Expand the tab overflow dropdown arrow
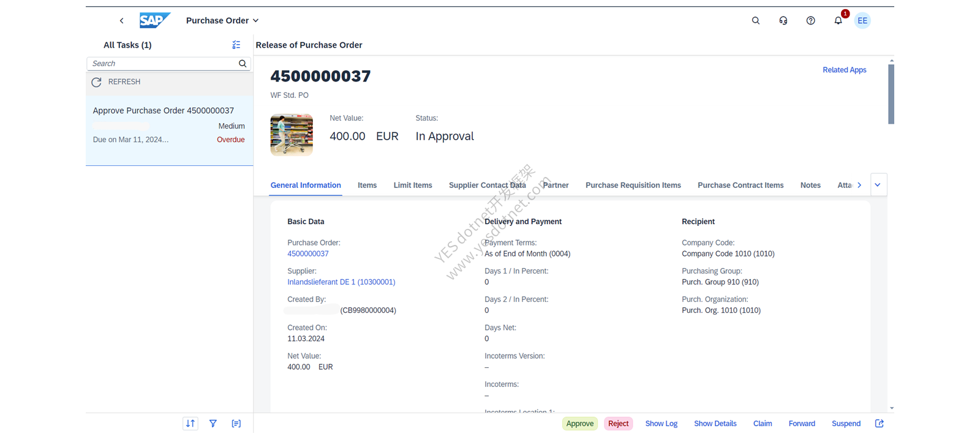This screenshot has height=439, width=980. pyautogui.click(x=878, y=185)
